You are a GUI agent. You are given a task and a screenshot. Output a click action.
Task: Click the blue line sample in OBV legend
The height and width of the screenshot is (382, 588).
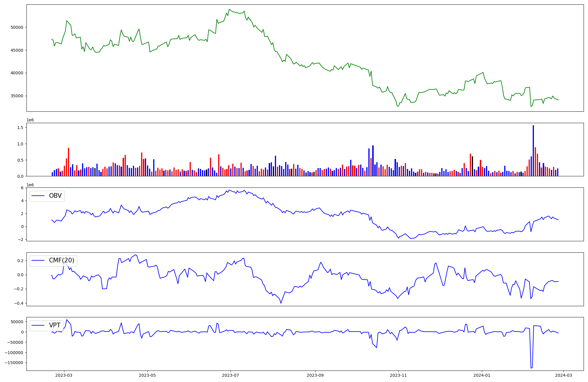coord(38,196)
